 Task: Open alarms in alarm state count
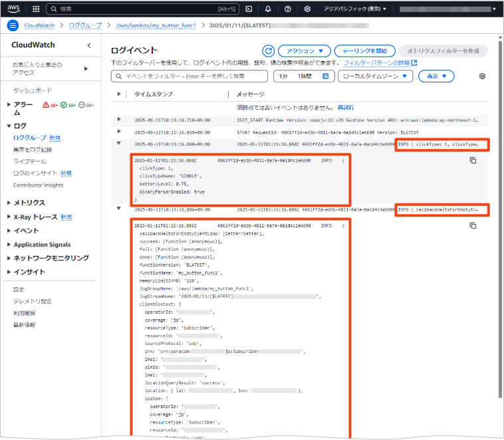(51, 105)
